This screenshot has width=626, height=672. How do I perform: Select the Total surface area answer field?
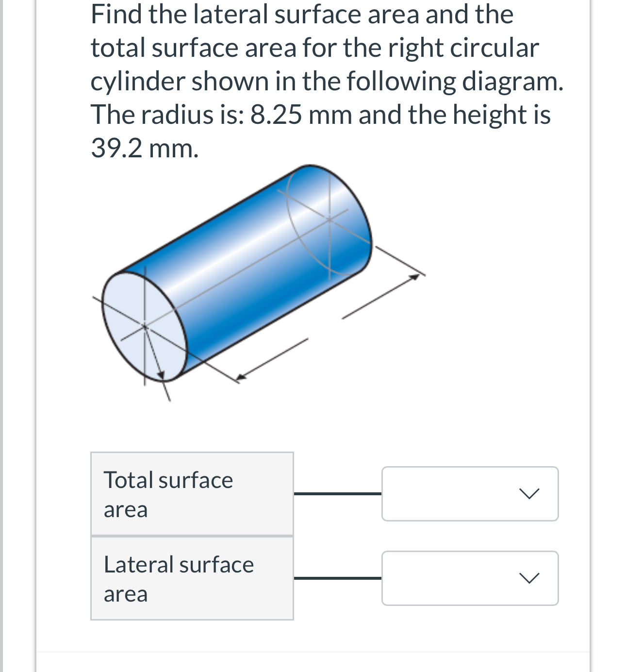[x=451, y=493]
